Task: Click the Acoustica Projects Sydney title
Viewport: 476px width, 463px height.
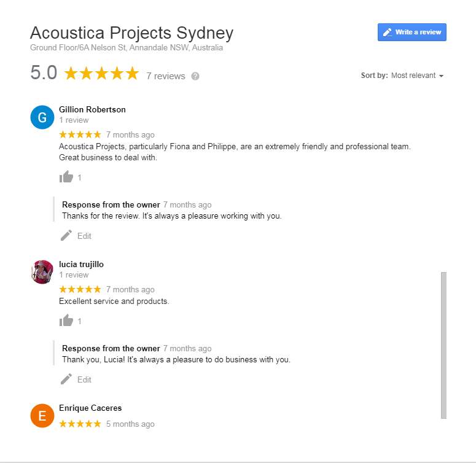Action: click(131, 33)
